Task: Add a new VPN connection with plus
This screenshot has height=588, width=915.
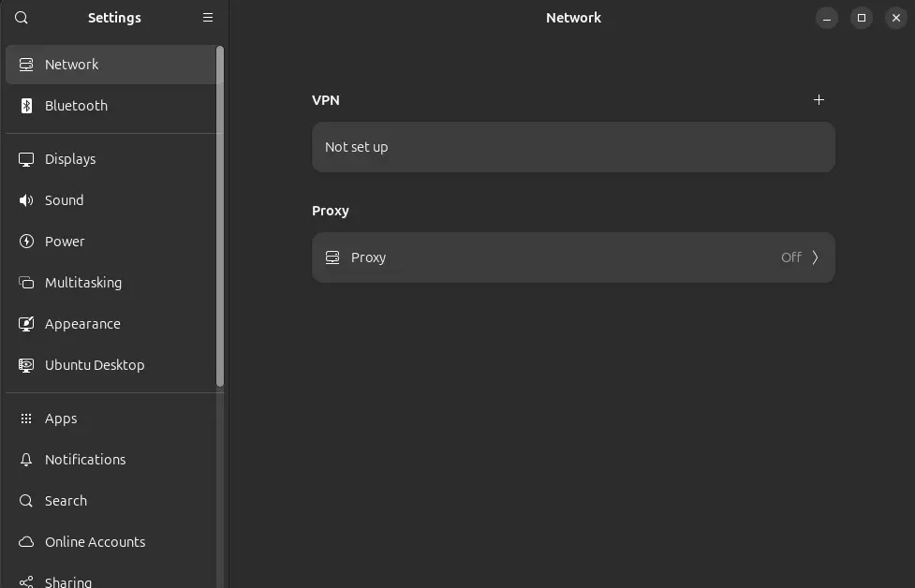Action: 819,100
